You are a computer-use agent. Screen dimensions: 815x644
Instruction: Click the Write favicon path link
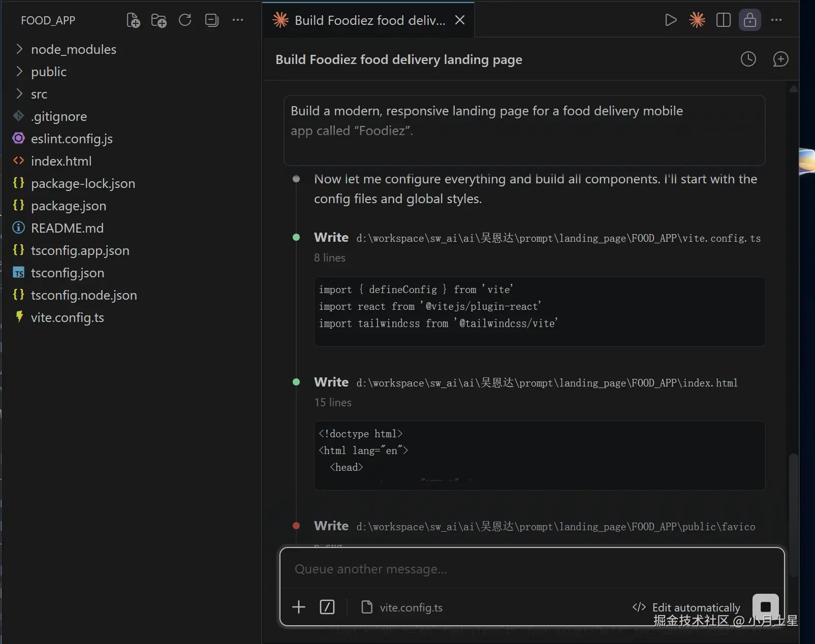click(x=556, y=527)
